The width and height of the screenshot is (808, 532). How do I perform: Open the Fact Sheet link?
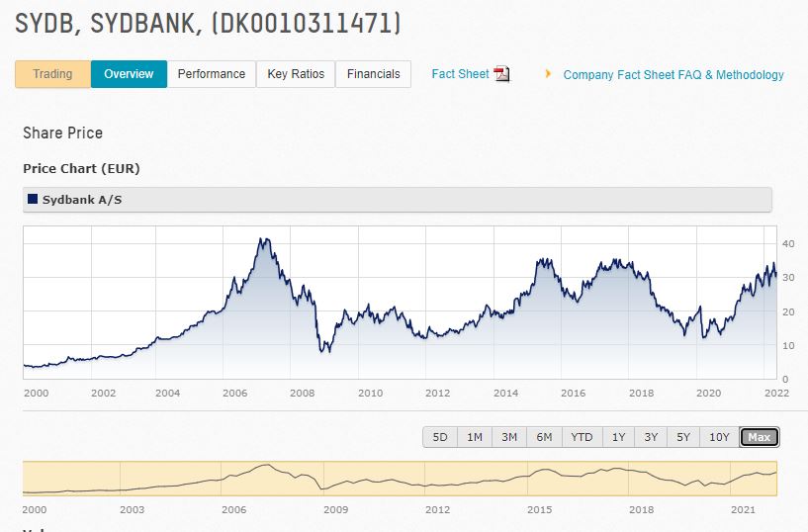pyautogui.click(x=460, y=74)
